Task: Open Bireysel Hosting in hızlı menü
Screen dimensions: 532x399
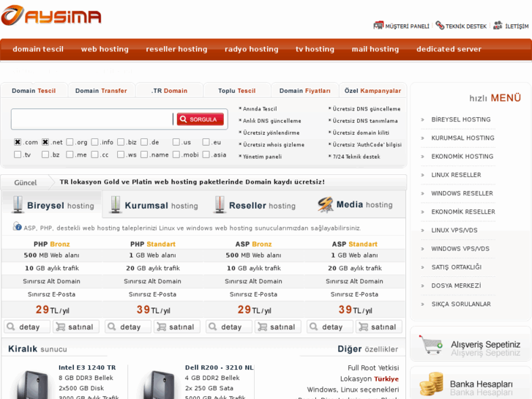Action: point(461,119)
